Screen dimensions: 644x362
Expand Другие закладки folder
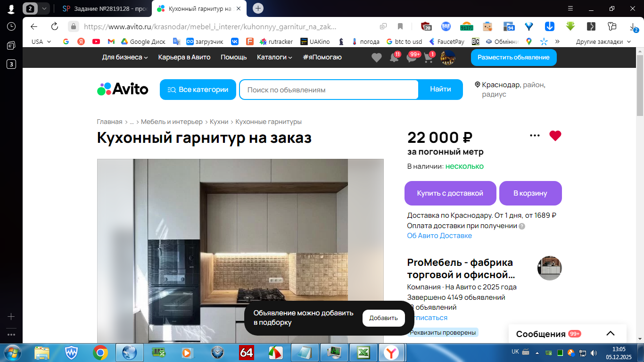[603, 41]
